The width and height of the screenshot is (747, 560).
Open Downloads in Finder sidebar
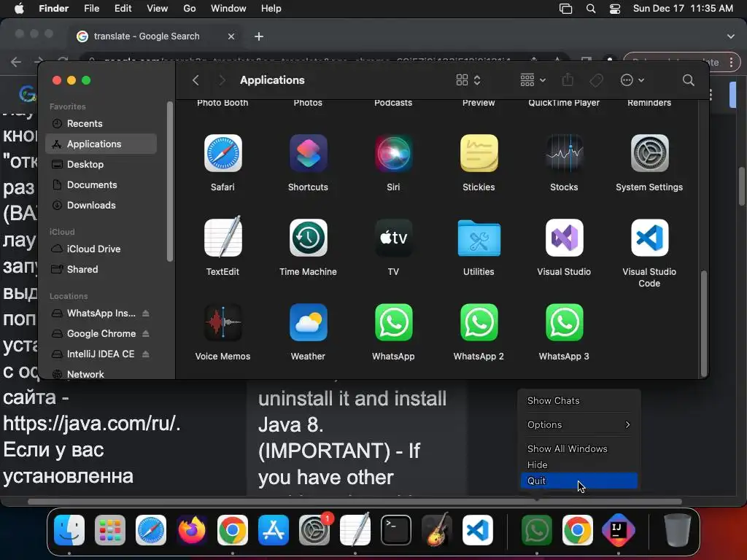(101, 205)
